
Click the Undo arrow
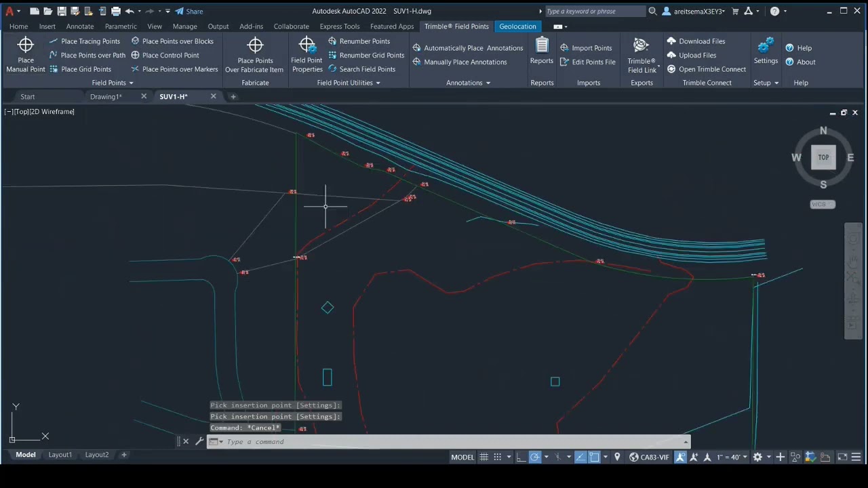click(x=130, y=12)
